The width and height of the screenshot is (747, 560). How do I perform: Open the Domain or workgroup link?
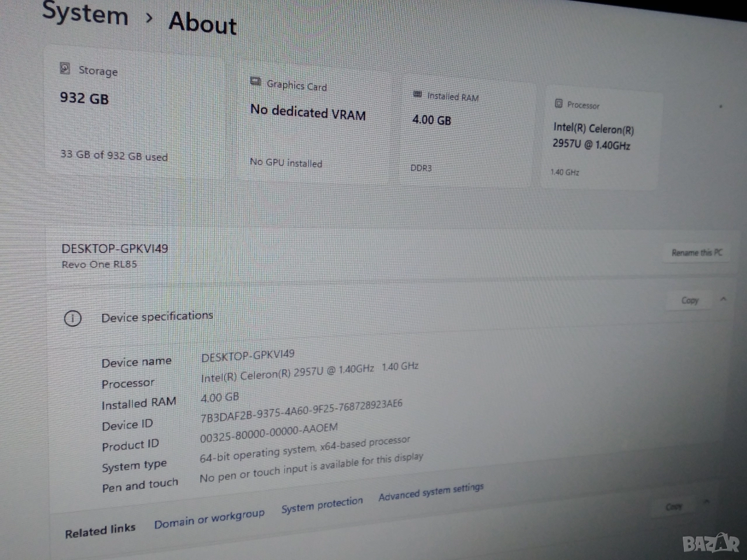[x=209, y=519]
